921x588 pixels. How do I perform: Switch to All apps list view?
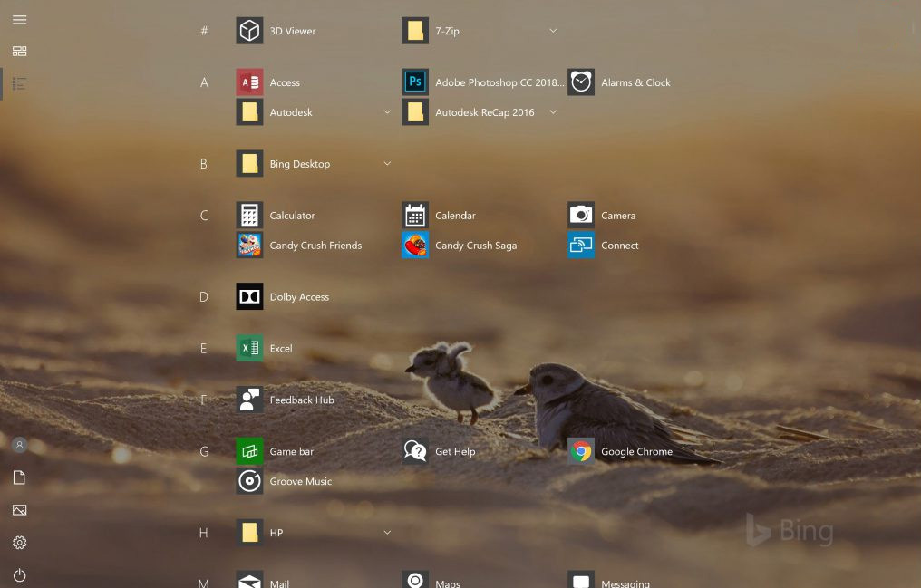tap(19, 84)
